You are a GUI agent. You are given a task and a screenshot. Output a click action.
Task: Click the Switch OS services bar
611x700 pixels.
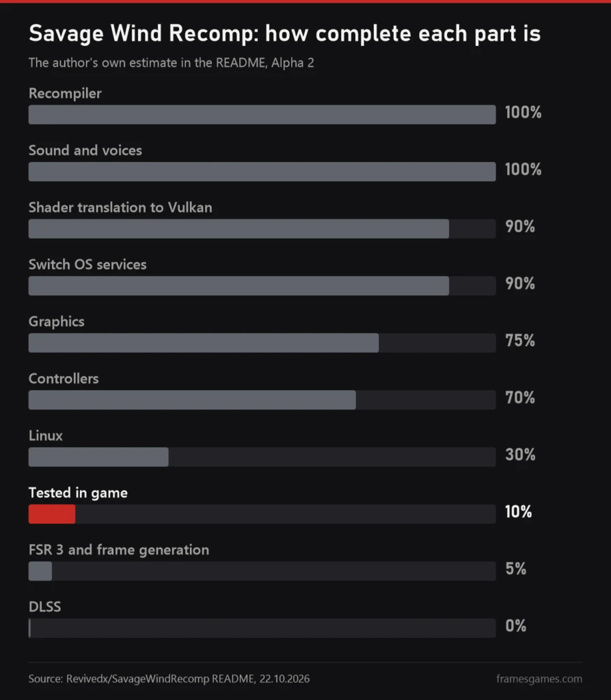pyautogui.click(x=262, y=286)
